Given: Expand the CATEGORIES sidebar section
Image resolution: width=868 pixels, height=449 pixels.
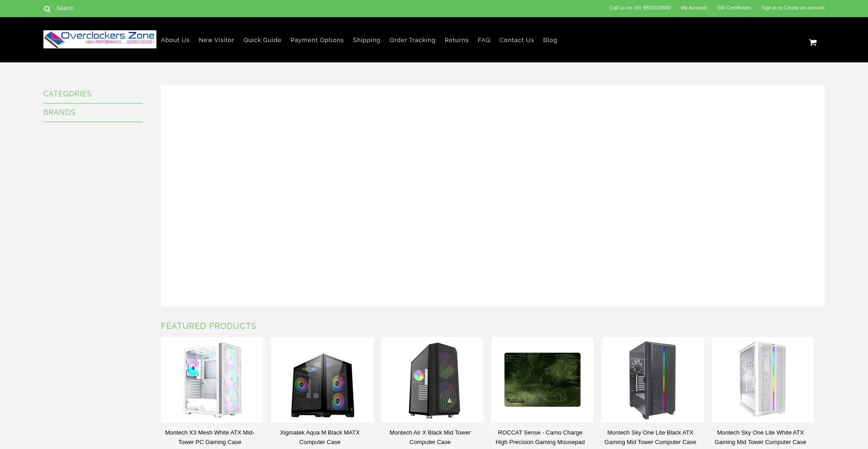Looking at the screenshot, I should pyautogui.click(x=67, y=94).
